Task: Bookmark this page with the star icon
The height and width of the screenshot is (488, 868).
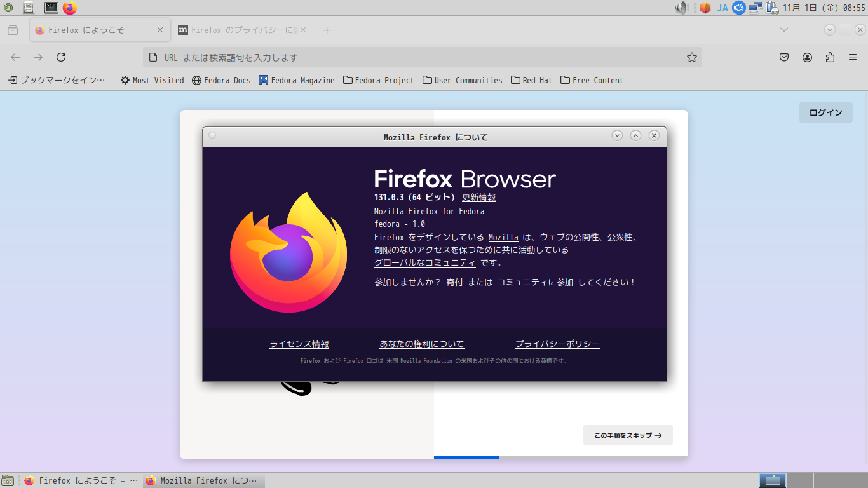Action: (692, 57)
